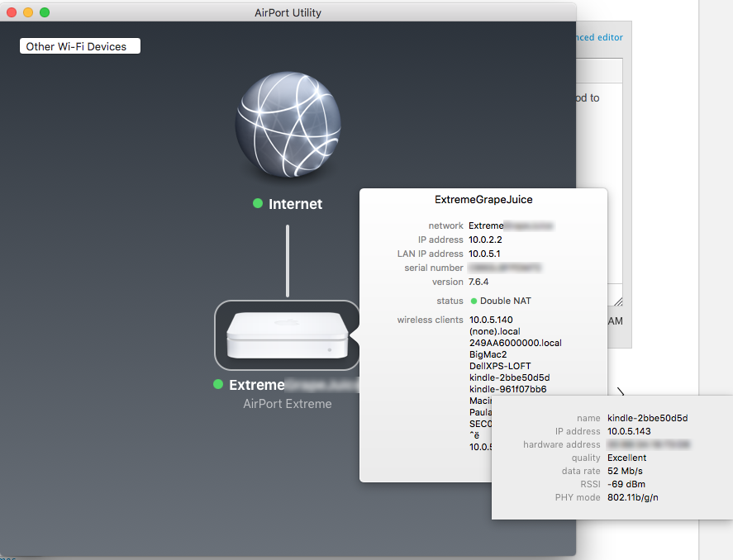Click the AirPort Extreme subtitle text

pos(288,404)
